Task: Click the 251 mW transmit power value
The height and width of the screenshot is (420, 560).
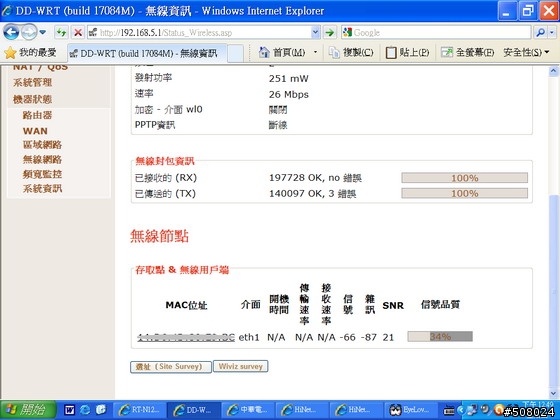Action: pyautogui.click(x=289, y=79)
